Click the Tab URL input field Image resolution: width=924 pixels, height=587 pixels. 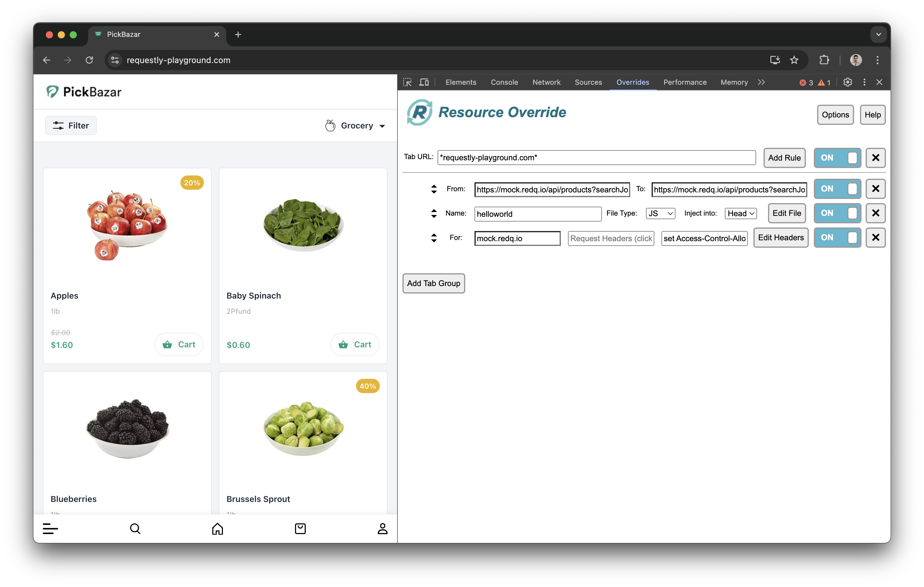click(x=596, y=158)
